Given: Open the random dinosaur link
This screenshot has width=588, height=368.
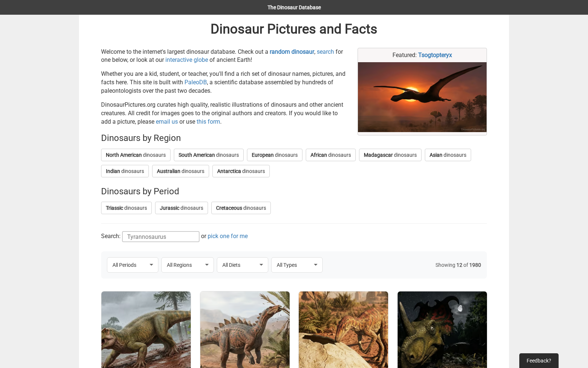Looking at the screenshot, I should click(292, 52).
